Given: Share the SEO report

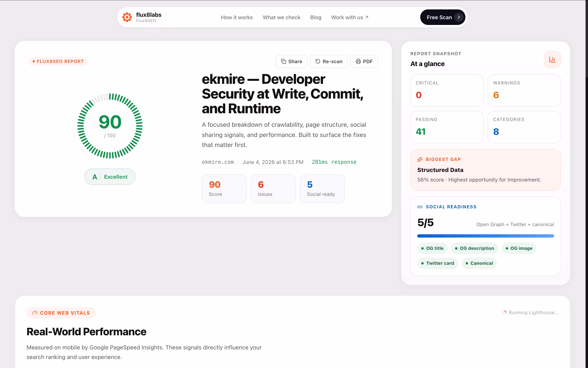Looking at the screenshot, I should pos(291,61).
